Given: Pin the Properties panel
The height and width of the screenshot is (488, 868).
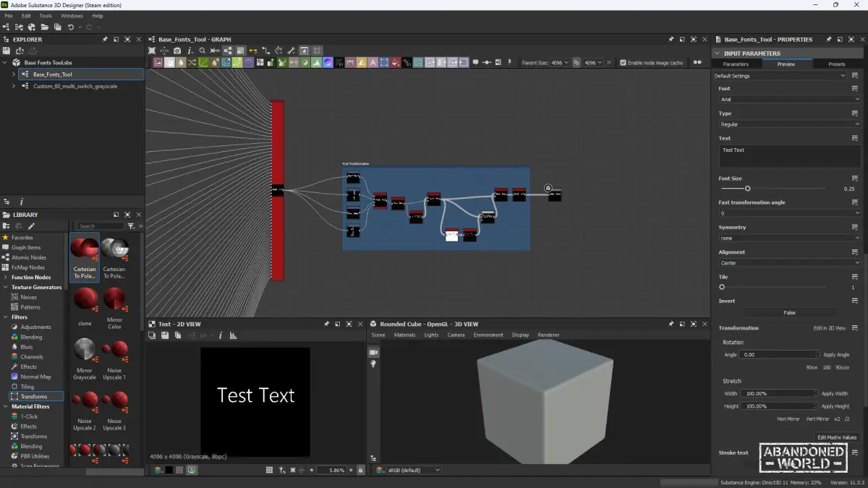Looking at the screenshot, I should tap(827, 39).
